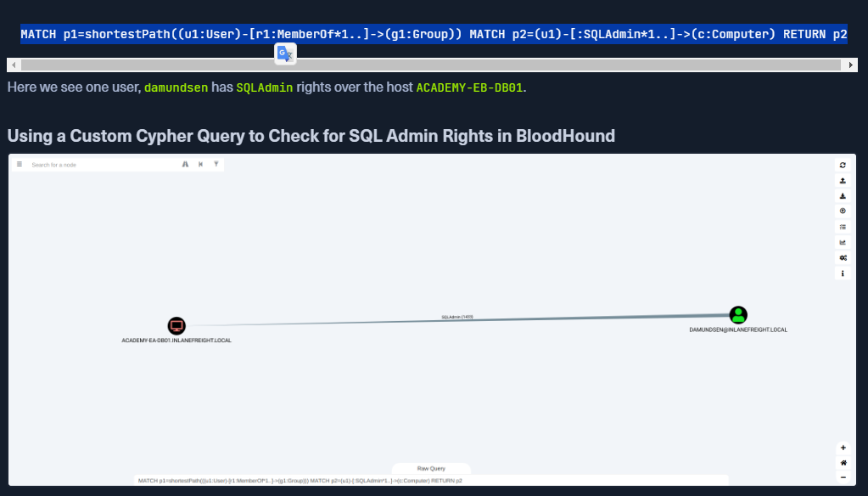Zoom in on the graph
This screenshot has height=496, width=868.
pos(843,447)
